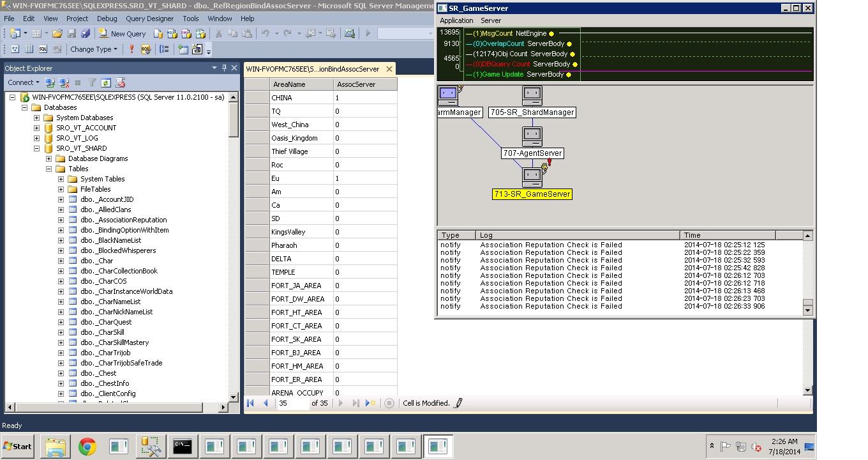868x460 pixels.
Task: Click the Windows Start button
Action: [x=19, y=447]
